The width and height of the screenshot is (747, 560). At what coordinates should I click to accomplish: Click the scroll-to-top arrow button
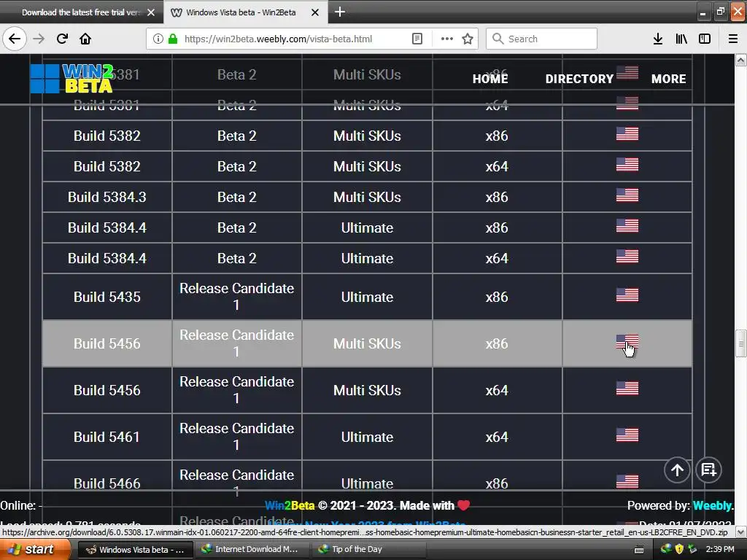(677, 470)
